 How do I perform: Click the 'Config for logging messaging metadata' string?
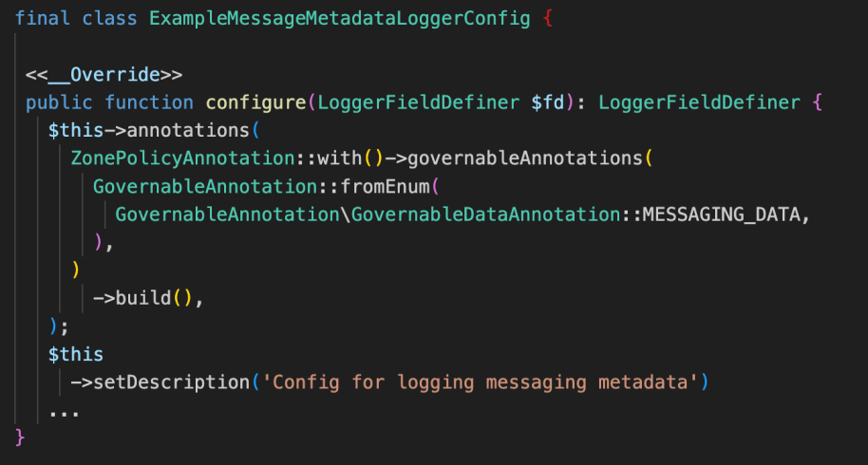480,382
